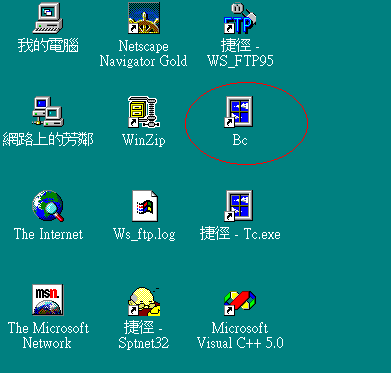Select the Ws_ftp.log file icon
The image size is (391, 373).
click(x=145, y=206)
